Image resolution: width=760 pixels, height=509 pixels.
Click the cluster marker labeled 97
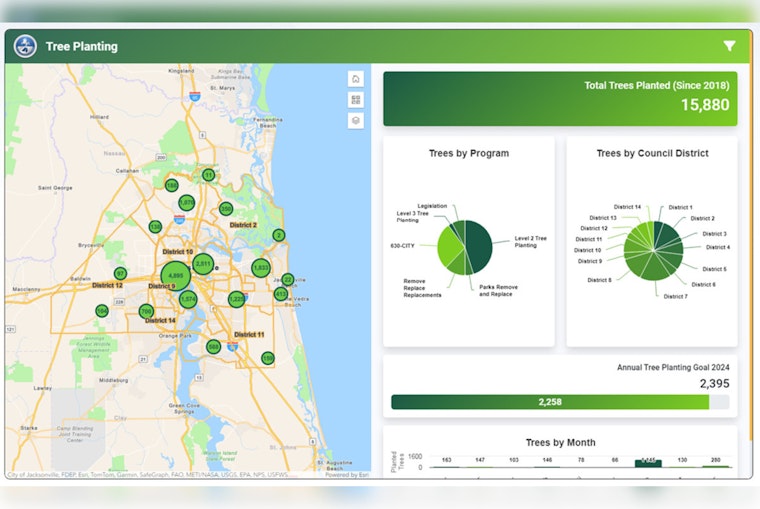[x=120, y=273]
